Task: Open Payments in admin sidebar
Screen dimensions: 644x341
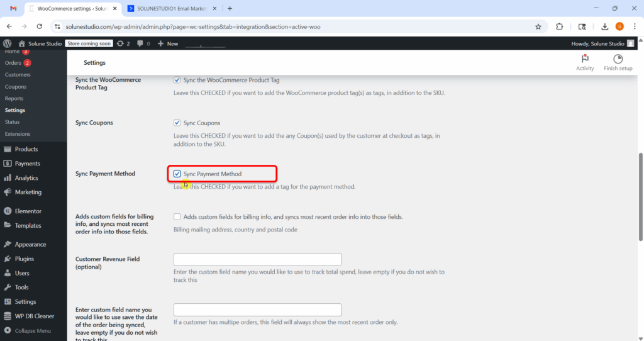Action: [x=27, y=164]
